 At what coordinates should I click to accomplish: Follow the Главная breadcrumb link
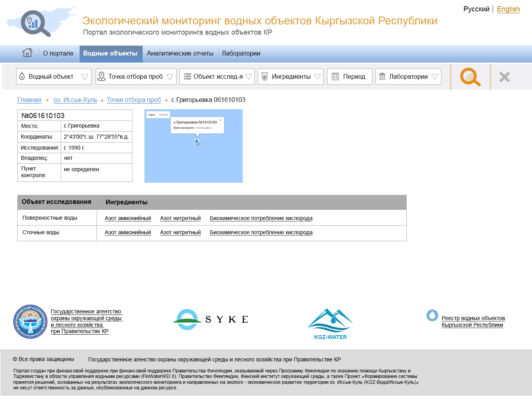point(29,100)
